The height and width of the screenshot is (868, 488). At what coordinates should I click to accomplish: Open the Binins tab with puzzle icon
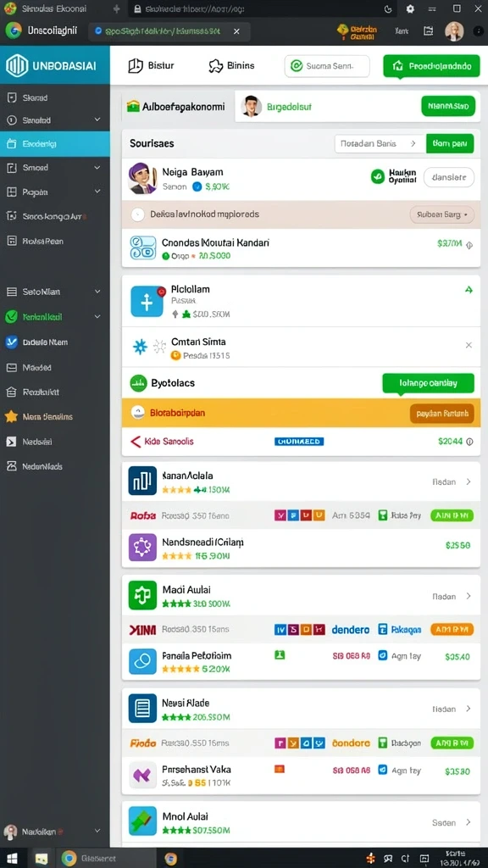[231, 66]
